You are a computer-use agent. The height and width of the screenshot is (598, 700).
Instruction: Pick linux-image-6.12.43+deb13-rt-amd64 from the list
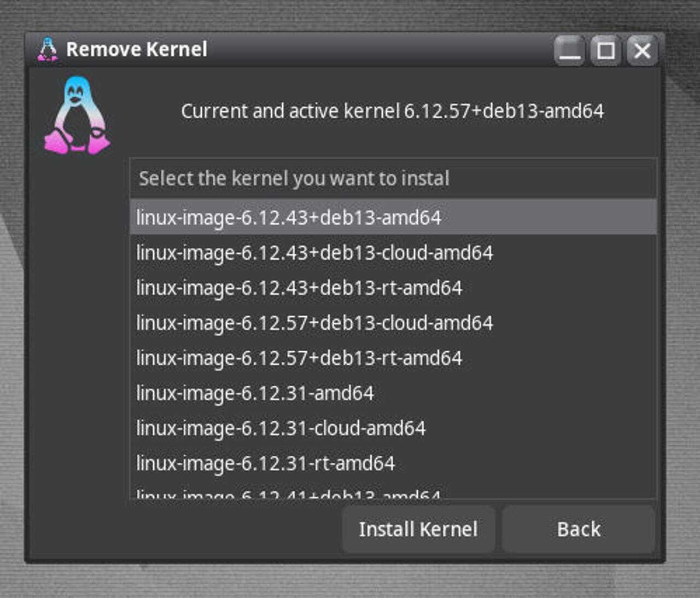tap(393, 287)
